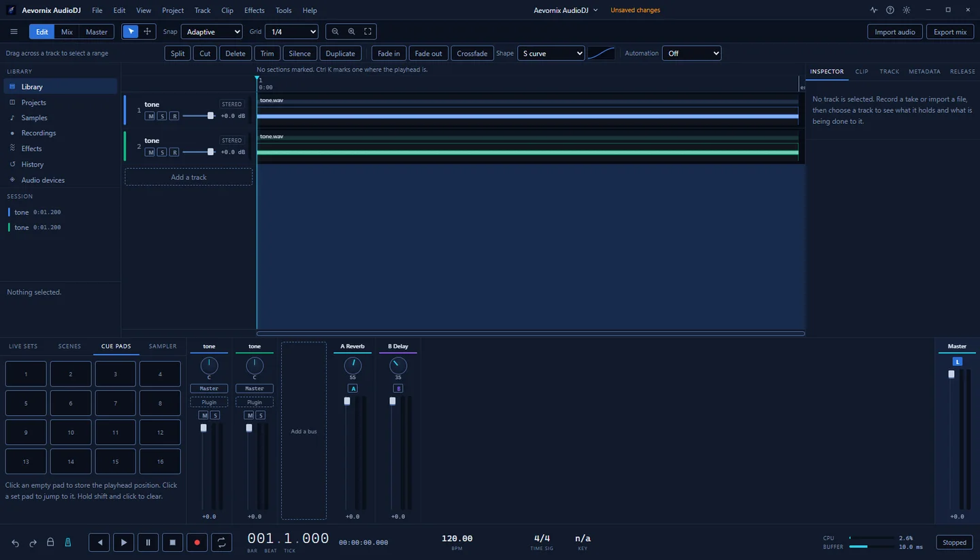Open the hamburger menu in the toolbar

click(x=14, y=32)
